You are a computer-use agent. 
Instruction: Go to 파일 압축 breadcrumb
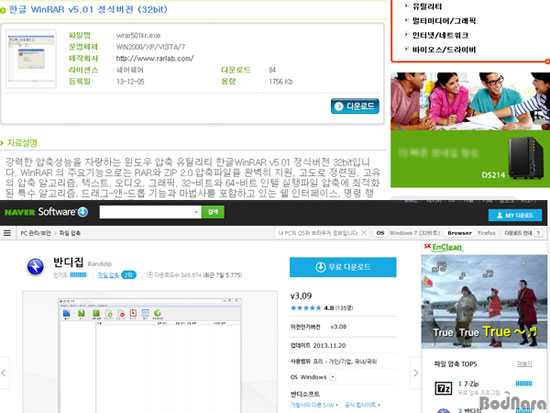click(x=69, y=233)
